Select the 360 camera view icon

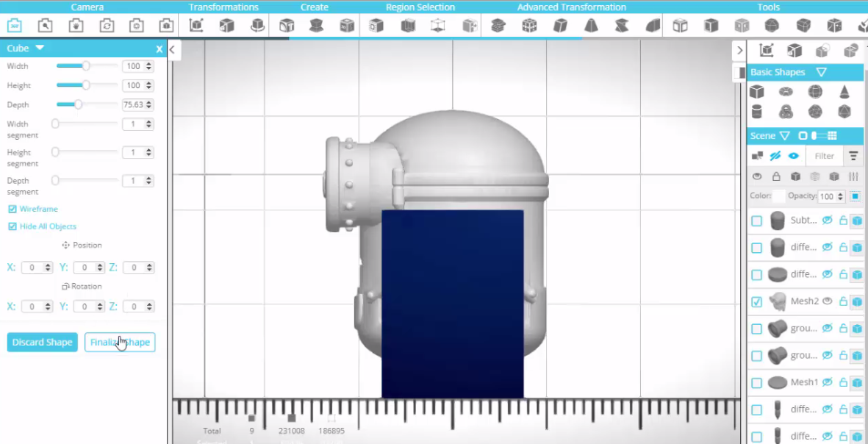click(x=15, y=26)
